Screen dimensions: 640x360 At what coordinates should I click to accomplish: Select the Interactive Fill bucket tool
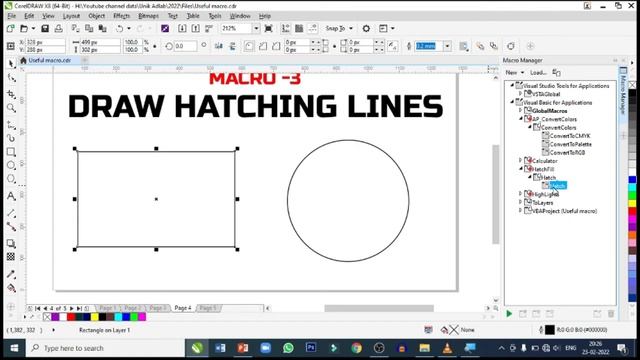click(x=11, y=288)
